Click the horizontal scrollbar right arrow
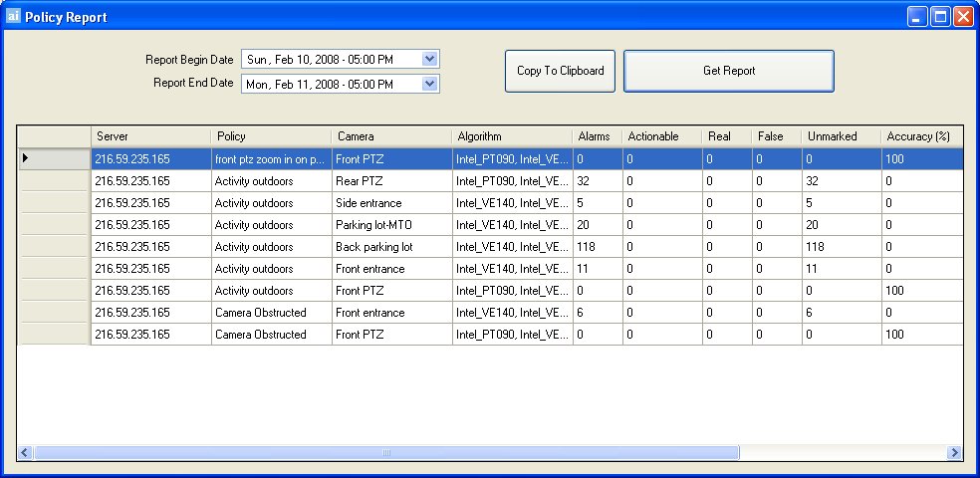The height and width of the screenshot is (478, 980). coord(954,453)
